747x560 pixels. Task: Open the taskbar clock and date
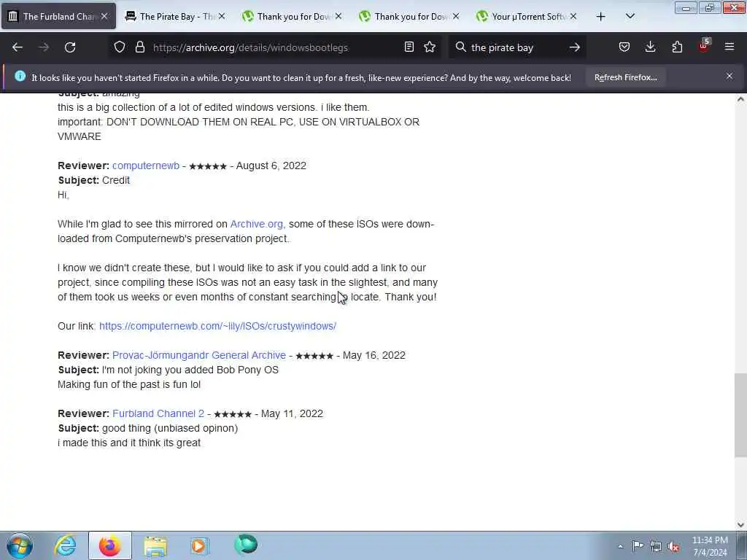[x=710, y=546]
